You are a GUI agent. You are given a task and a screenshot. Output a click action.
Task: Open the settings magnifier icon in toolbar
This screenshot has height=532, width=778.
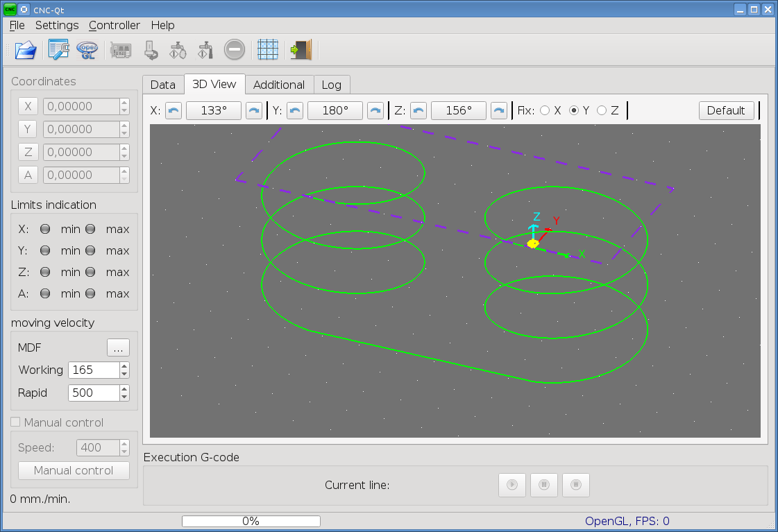[x=58, y=49]
